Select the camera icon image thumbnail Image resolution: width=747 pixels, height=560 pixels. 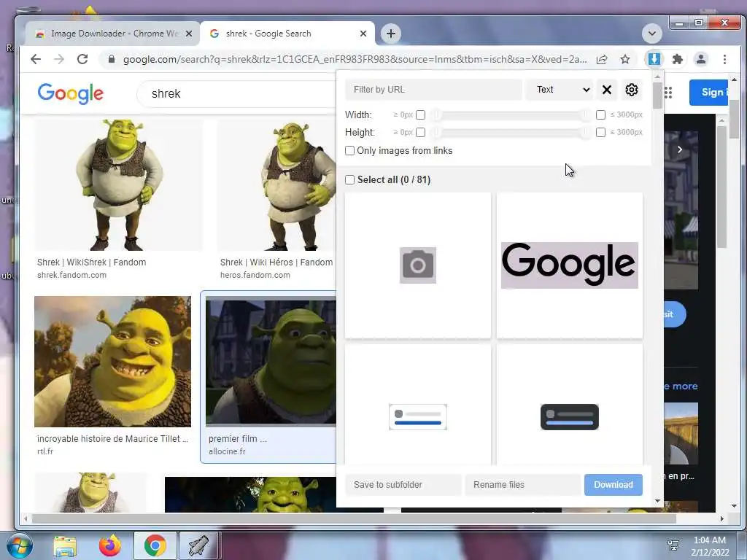point(418,265)
